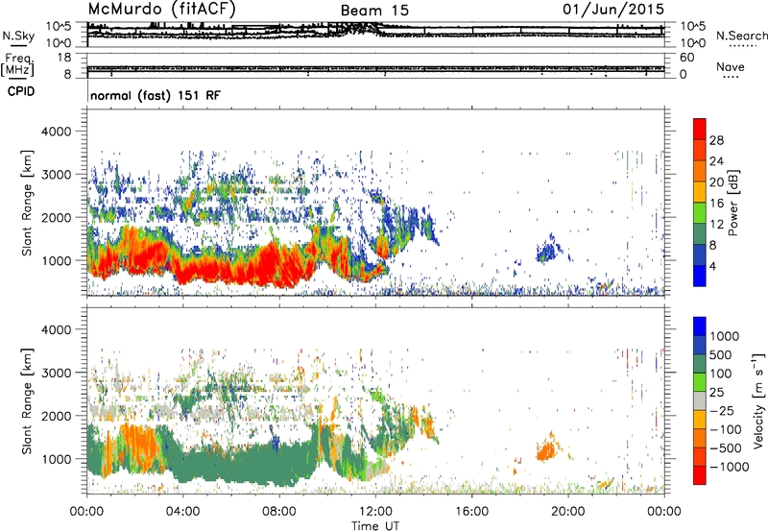
Task: Click the 'McMurdo (fitACF)' title text
Action: click(162, 10)
